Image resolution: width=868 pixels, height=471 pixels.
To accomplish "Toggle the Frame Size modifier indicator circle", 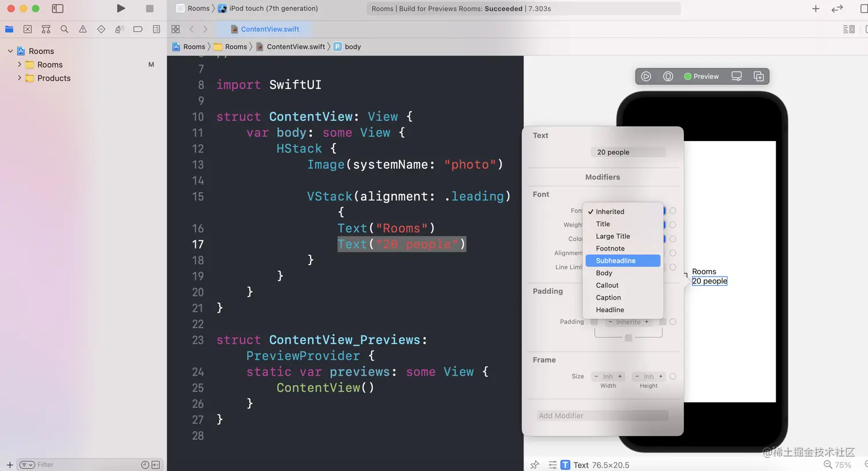I will click(x=673, y=376).
